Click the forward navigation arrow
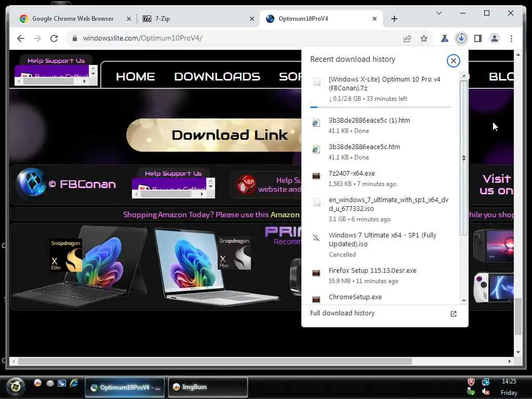 [x=37, y=38]
